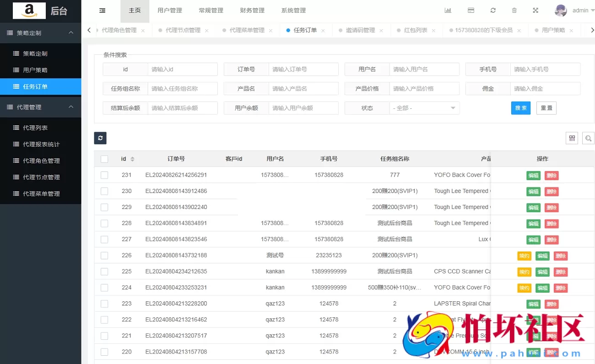The height and width of the screenshot is (364, 595).
Task: Clear cache using trash icon in top bar
Action: 514,10
